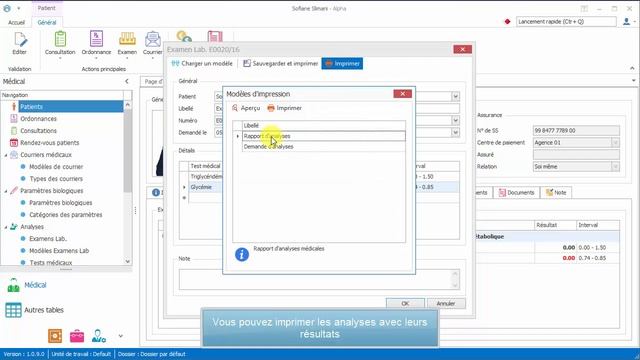This screenshot has height=360, width=640.
Task: Select the Demande d'analyses row
Action: (x=324, y=147)
